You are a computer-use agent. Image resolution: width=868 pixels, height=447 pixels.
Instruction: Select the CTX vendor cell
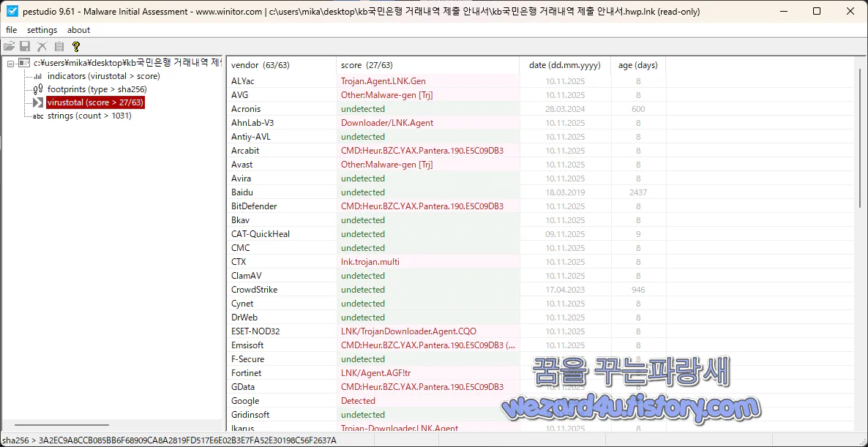[x=281, y=262]
